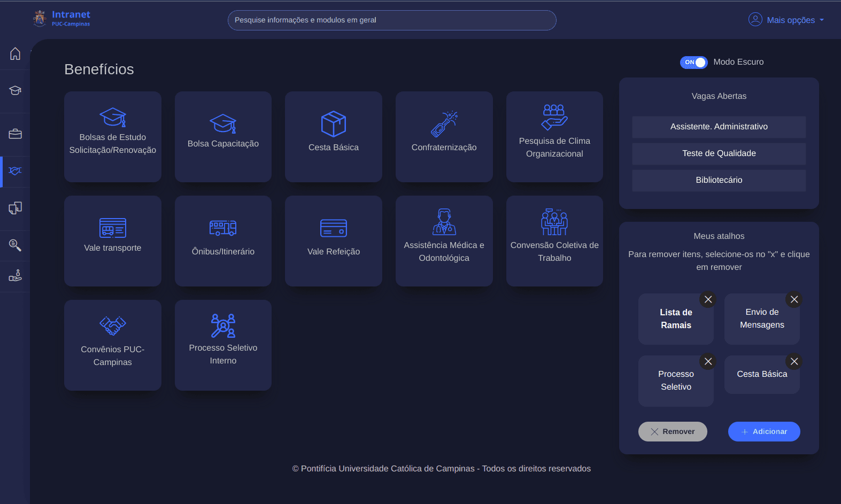Click the home icon in sidebar
Viewport: 841px width, 504px height.
click(15, 54)
